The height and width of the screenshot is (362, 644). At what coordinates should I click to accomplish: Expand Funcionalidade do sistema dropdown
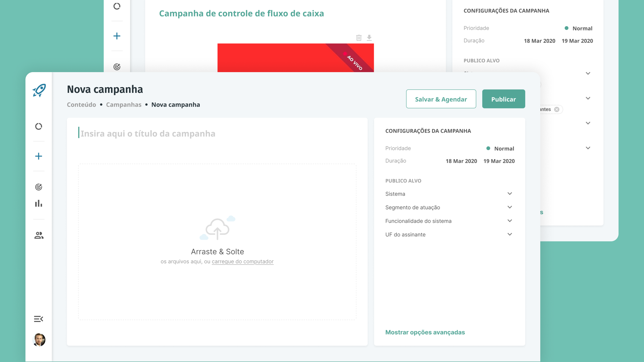[x=509, y=221]
